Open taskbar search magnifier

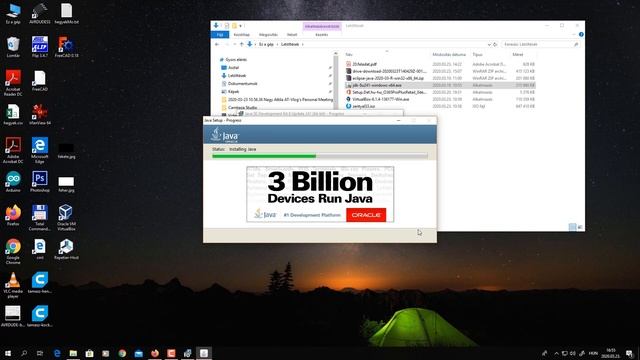tap(24, 353)
